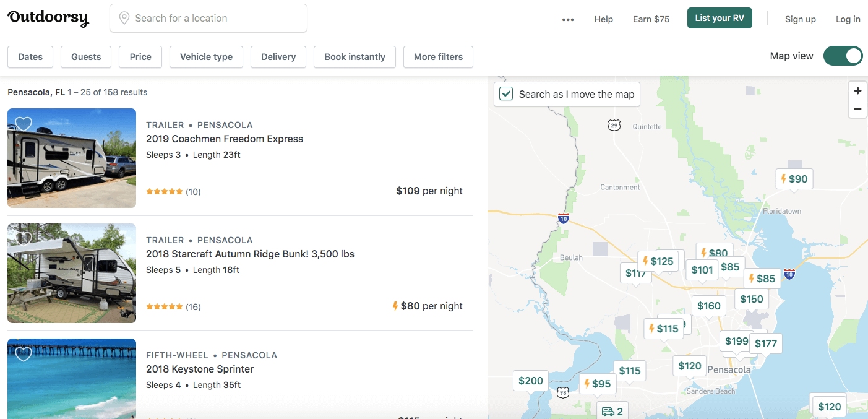Select the $125 map marker
This screenshot has width=868, height=419.
click(657, 261)
